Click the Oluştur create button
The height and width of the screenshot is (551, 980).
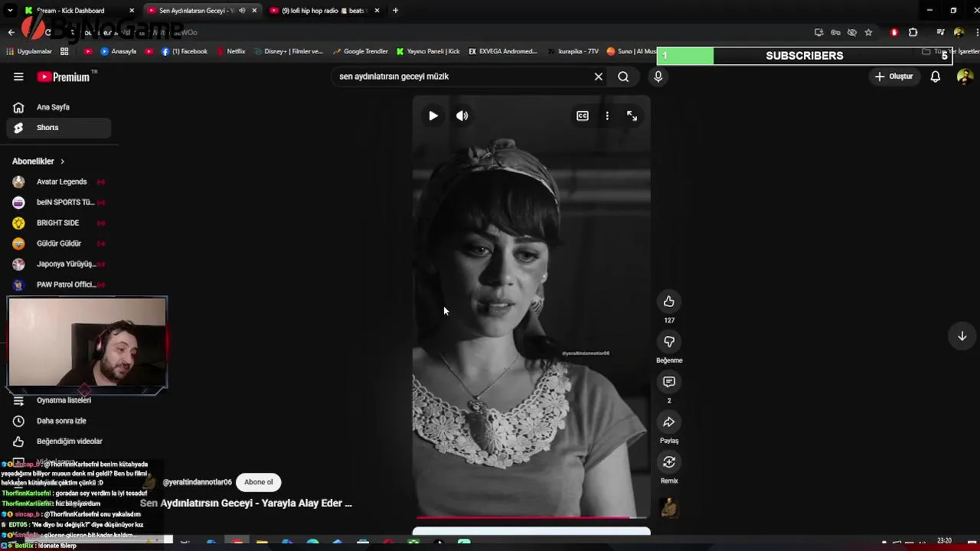(x=894, y=77)
